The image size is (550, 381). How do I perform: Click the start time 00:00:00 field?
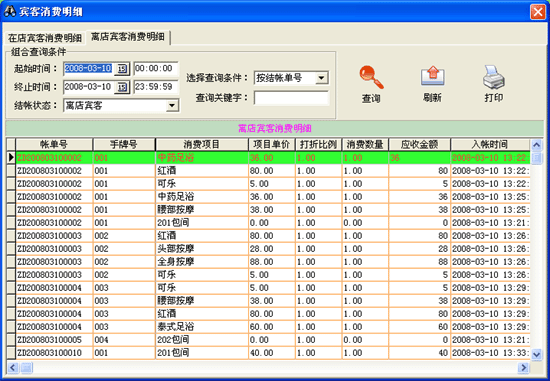156,68
